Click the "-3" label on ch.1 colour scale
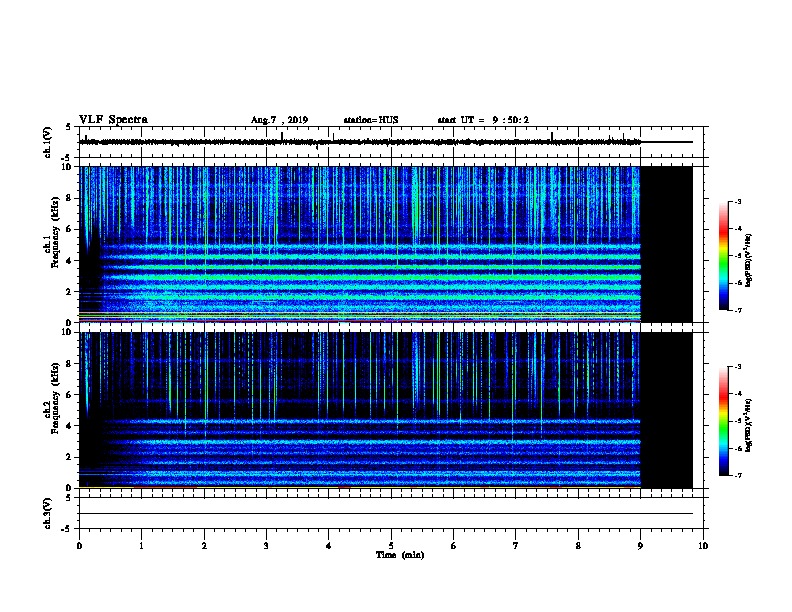The width and height of the screenshot is (792, 612). [x=737, y=201]
